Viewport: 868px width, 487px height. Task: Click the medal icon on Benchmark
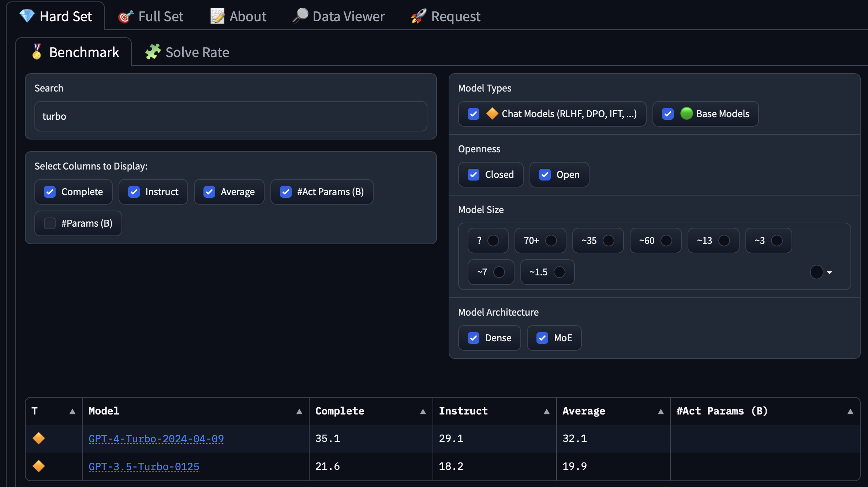click(x=37, y=52)
